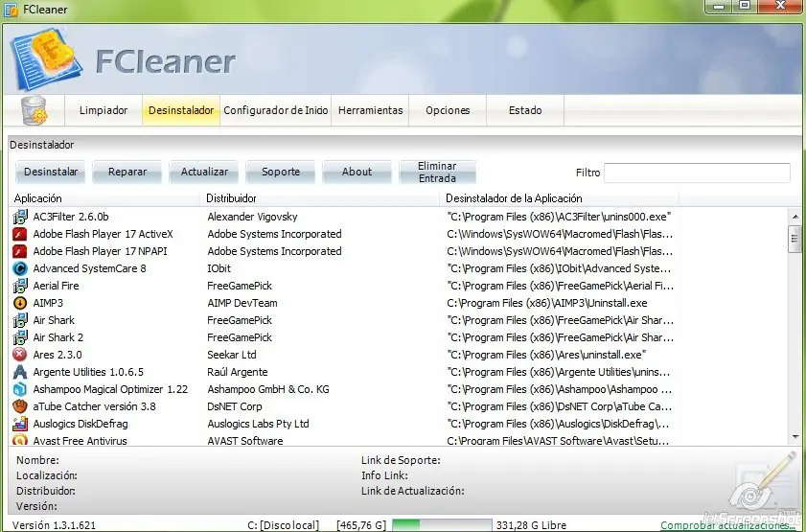Click the list scrollbar up arrow

795,217
